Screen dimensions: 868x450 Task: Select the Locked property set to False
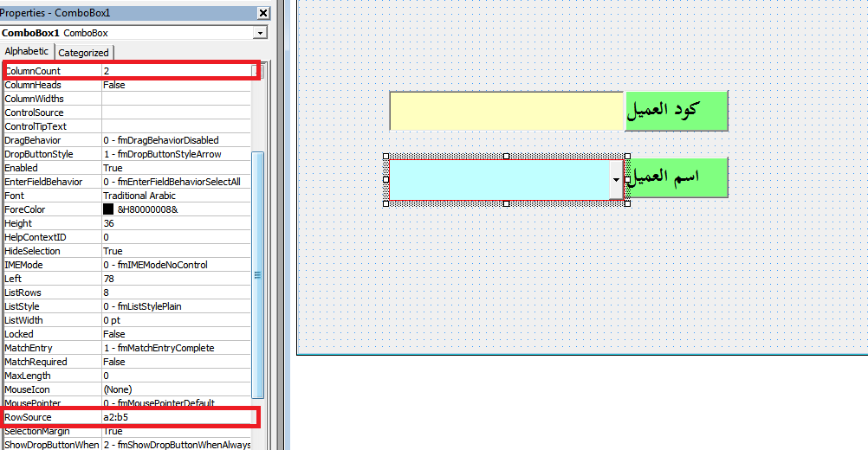(52, 334)
